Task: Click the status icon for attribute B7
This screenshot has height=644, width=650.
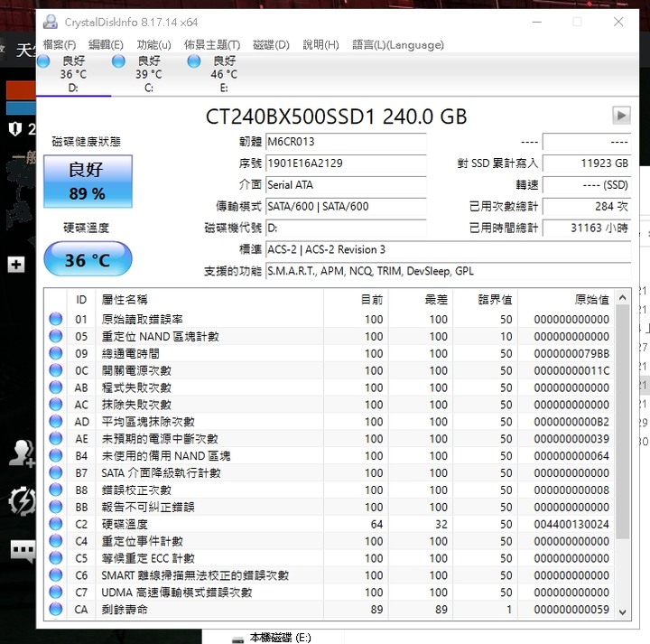Action: coord(56,472)
